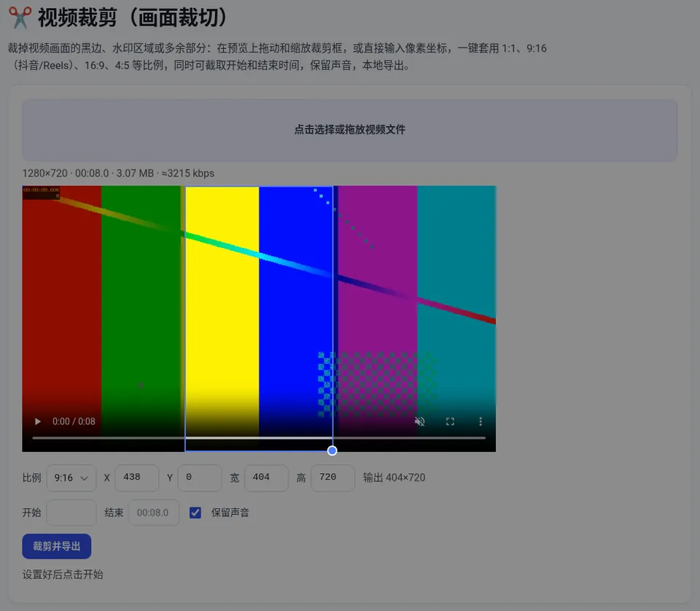
Task: Click the 开始 start time field
Action: 71,513
